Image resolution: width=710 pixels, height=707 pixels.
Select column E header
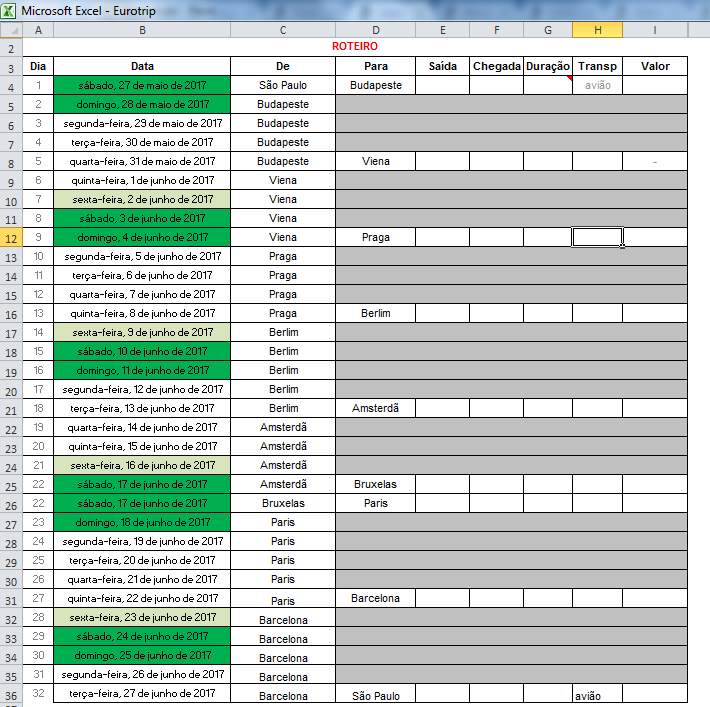pos(442,30)
